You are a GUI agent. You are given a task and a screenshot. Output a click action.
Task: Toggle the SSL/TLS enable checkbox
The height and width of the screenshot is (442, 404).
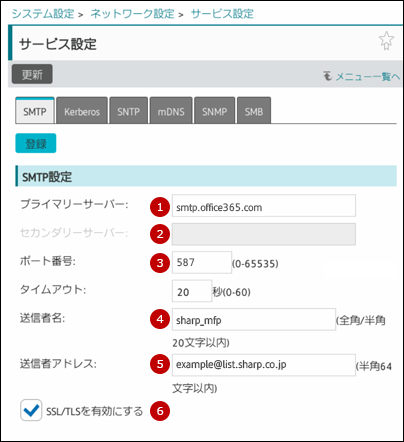point(31,410)
